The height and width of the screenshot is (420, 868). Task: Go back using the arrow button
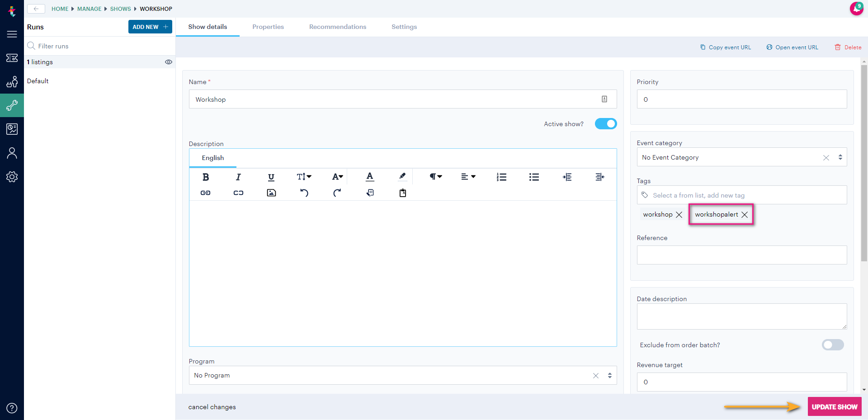click(x=36, y=9)
